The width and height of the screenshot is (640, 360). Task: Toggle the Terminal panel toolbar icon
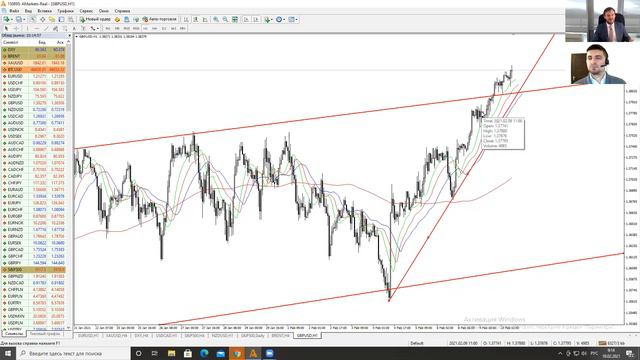61,19
